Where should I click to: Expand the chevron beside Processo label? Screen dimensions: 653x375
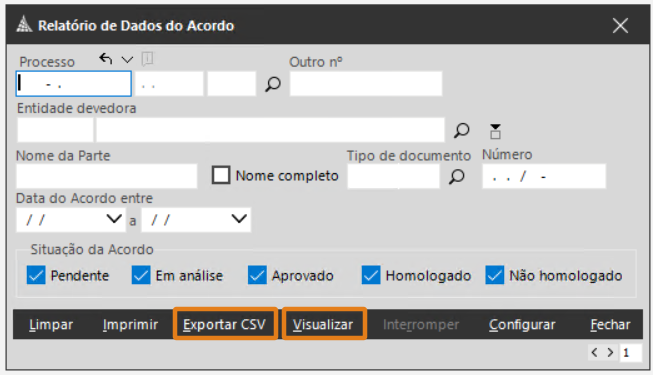pyautogui.click(x=127, y=60)
